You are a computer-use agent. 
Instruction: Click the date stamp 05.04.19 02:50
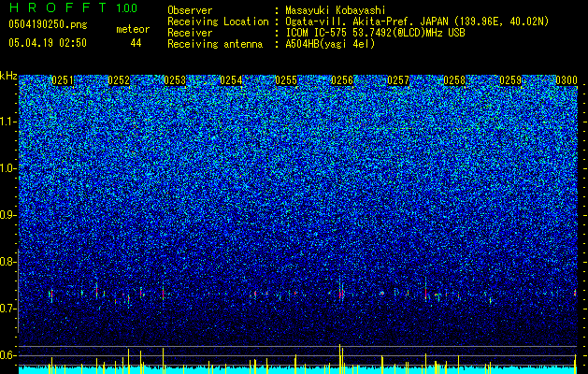tap(48, 43)
